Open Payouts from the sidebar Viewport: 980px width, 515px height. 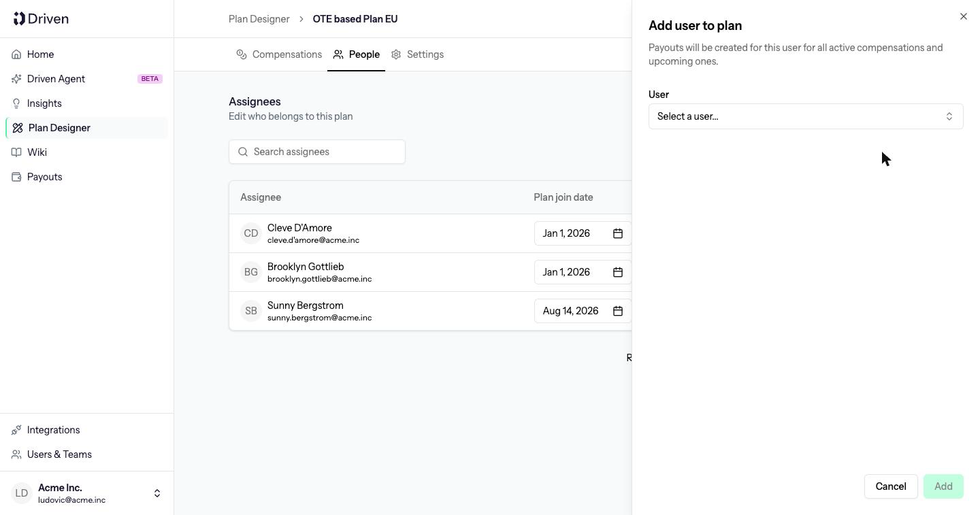87,177
